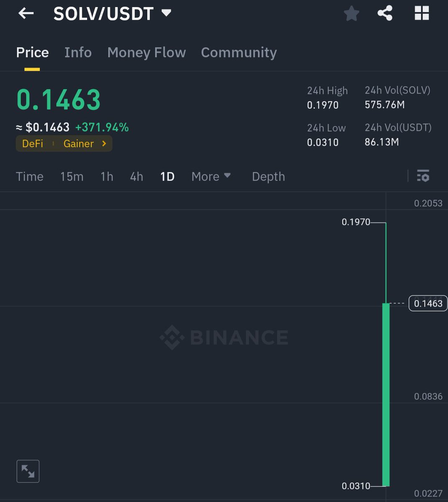Tap the 24h Low value 0.0310

(x=323, y=142)
